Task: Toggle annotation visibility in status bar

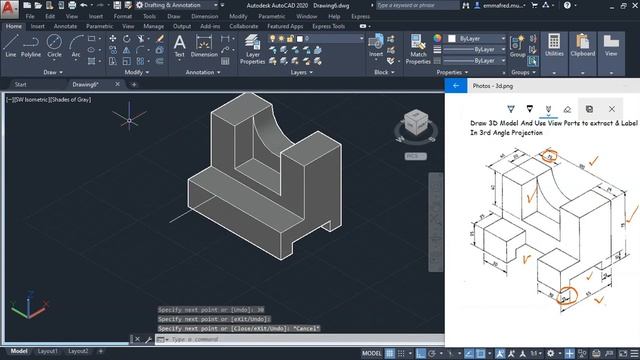Action: click(x=500, y=353)
